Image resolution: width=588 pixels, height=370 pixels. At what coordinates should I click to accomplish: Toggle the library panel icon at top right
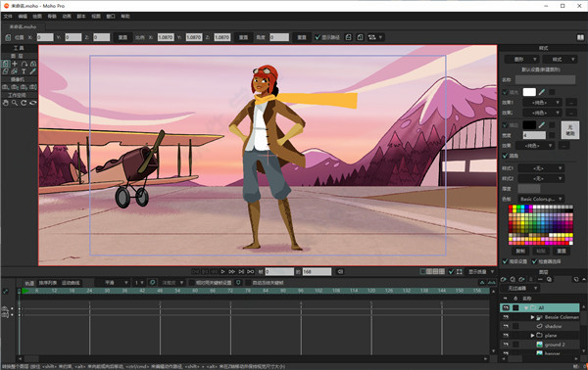click(580, 37)
